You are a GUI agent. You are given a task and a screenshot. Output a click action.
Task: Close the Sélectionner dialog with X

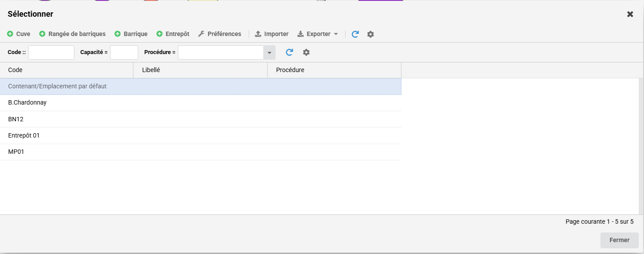(630, 14)
